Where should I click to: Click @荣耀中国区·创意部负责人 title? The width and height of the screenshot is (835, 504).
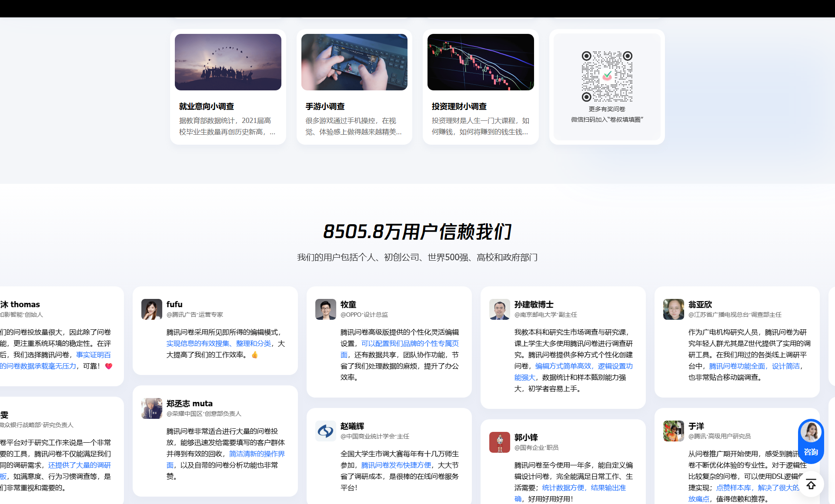[x=204, y=414]
